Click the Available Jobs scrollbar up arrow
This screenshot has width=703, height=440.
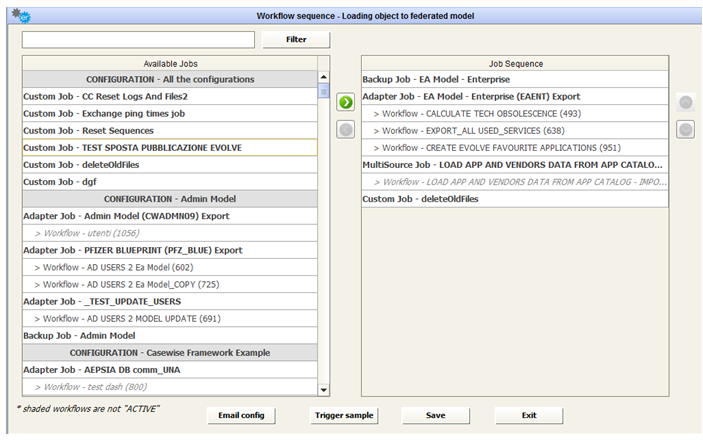tap(323, 76)
